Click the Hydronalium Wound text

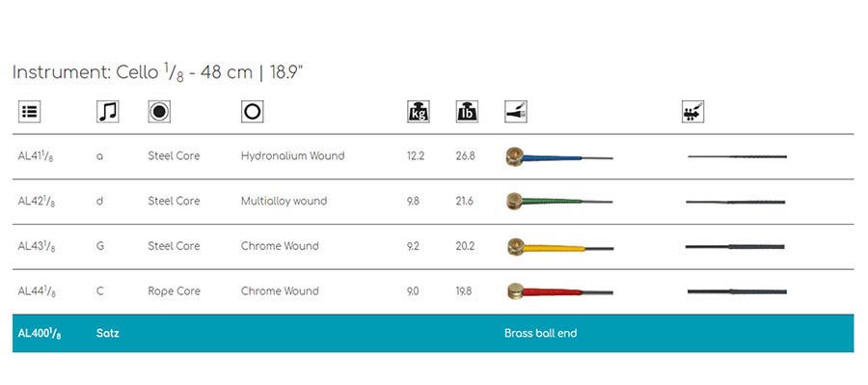tap(293, 155)
